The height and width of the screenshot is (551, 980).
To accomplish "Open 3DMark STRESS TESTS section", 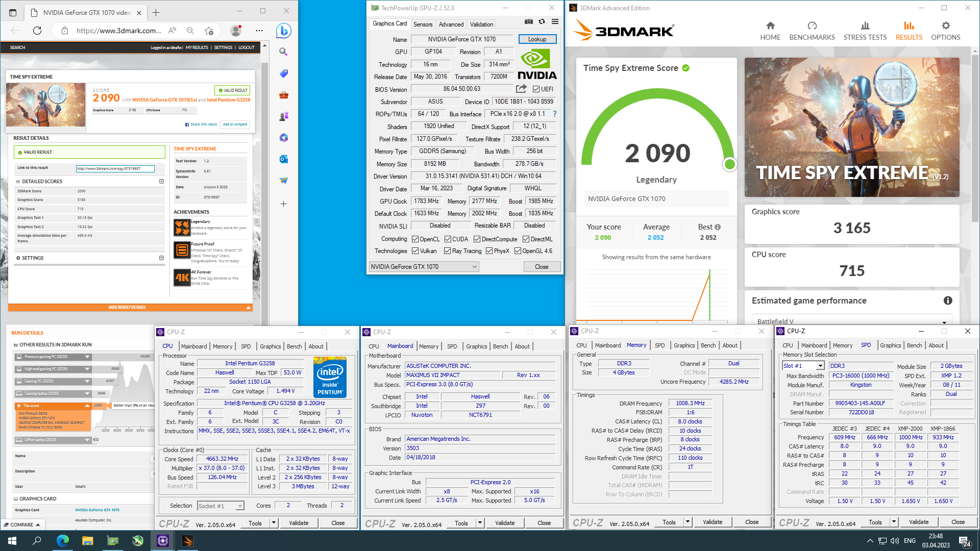I will [x=865, y=31].
